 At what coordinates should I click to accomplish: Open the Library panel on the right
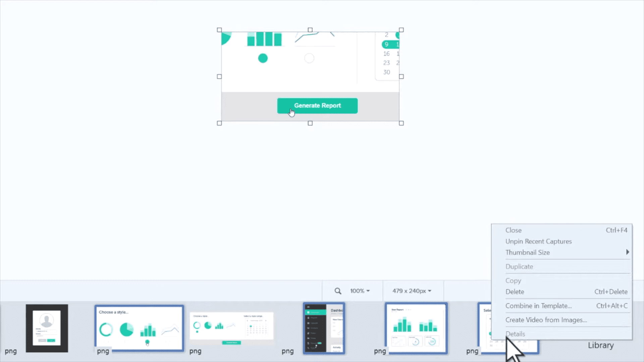(x=601, y=345)
